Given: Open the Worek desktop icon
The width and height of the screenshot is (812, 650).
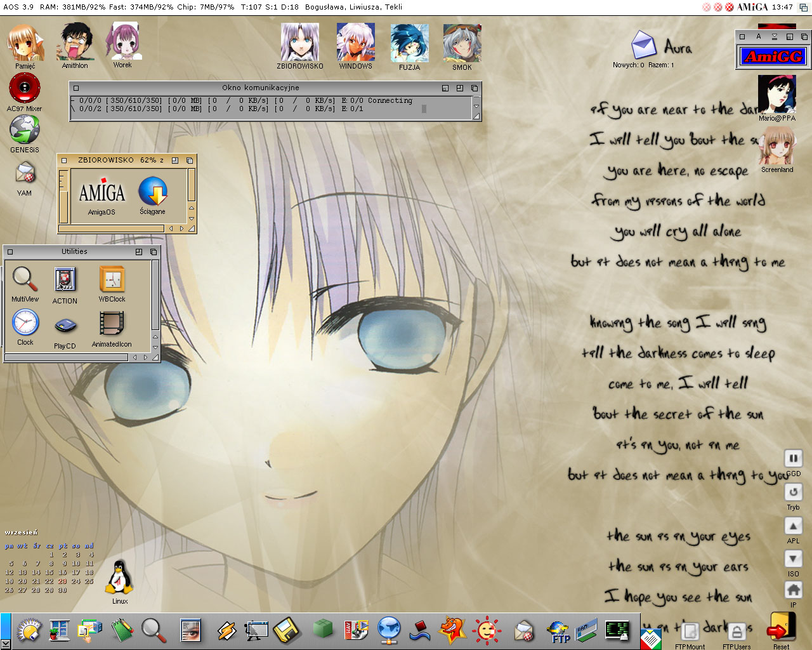Looking at the screenshot, I should click(123, 41).
